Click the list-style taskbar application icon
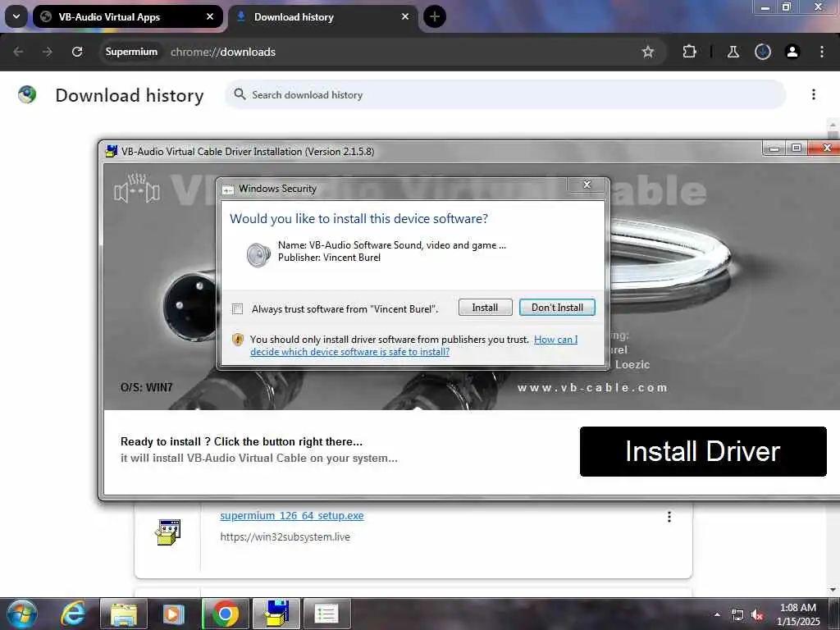This screenshot has width=840, height=630. (x=326, y=614)
